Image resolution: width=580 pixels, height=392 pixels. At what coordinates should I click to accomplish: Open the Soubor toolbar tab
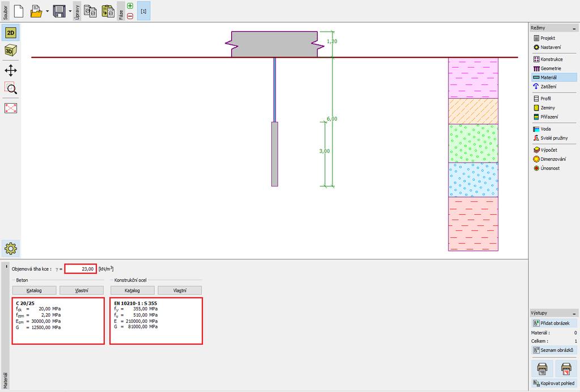point(5,11)
